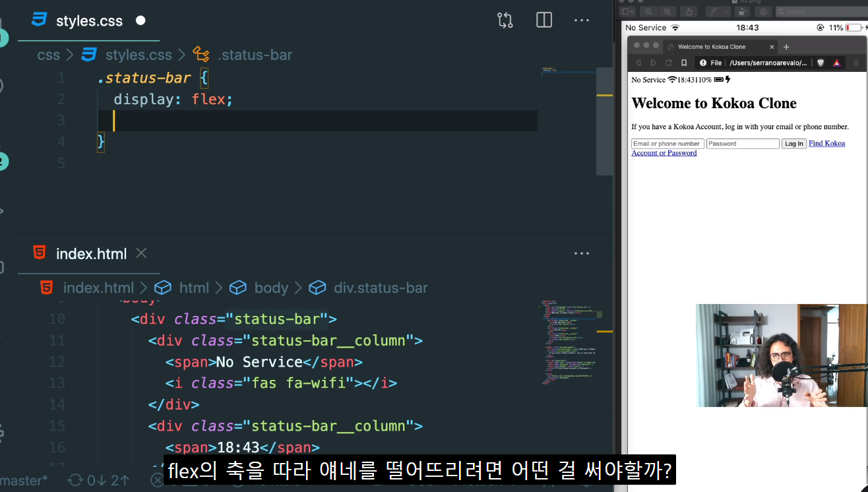This screenshot has width=868, height=492.
Task: Open the .status-bar symbol breadcrumb
Action: tap(242, 55)
